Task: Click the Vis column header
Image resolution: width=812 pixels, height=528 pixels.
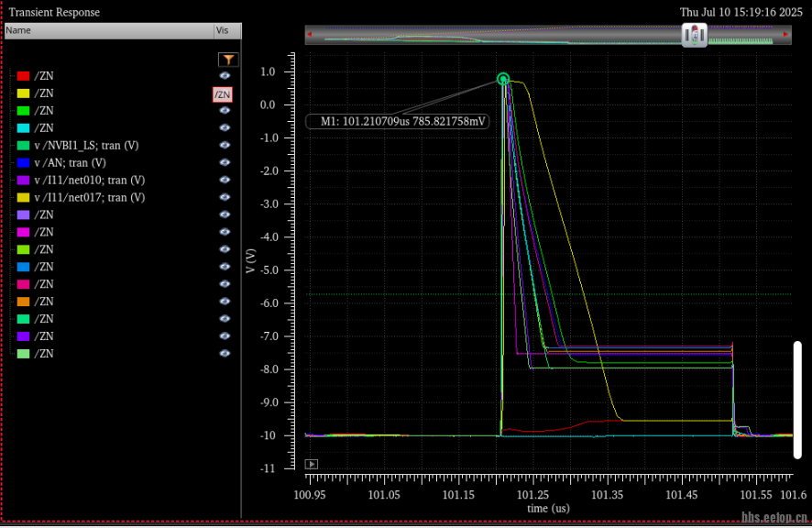Action: [227, 30]
